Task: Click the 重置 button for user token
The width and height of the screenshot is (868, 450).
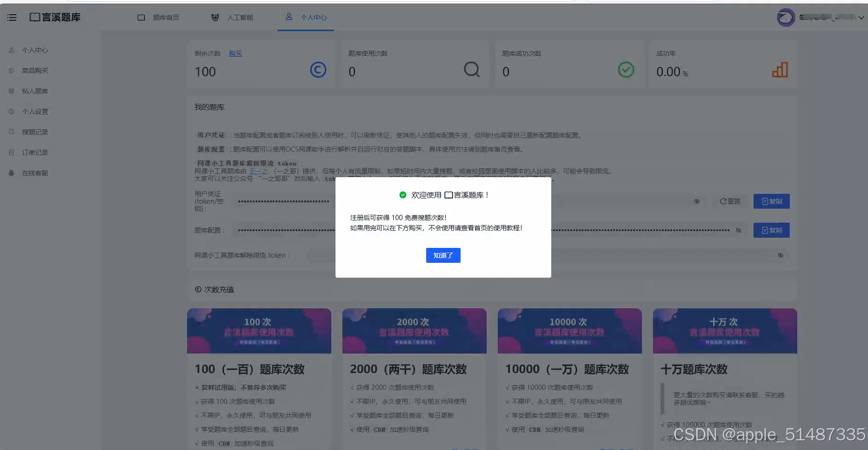Action: click(730, 201)
